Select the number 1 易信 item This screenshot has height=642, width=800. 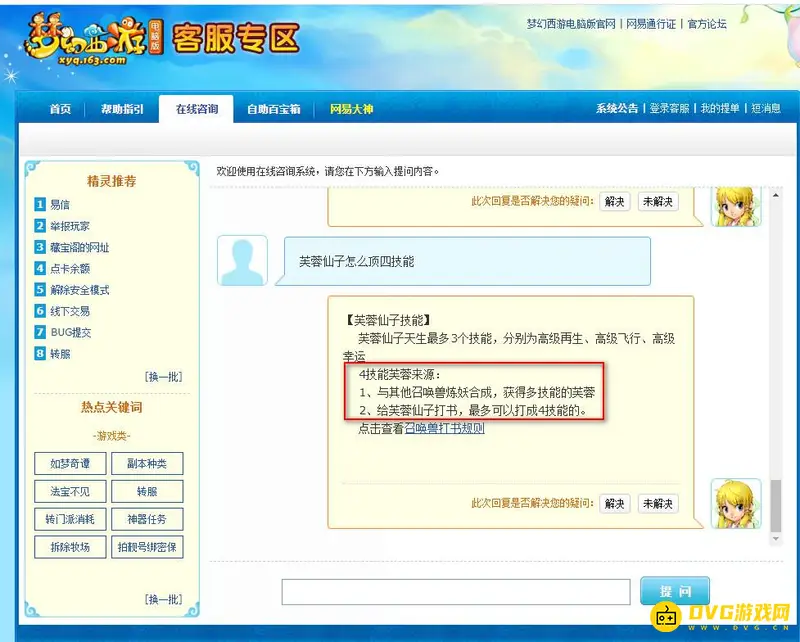tap(52, 205)
